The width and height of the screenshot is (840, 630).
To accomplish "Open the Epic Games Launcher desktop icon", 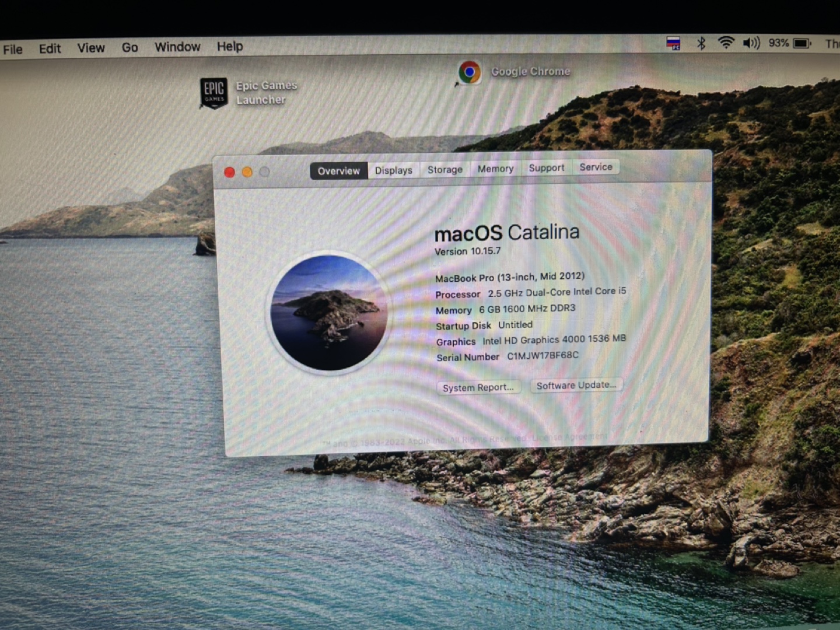I will click(x=213, y=93).
